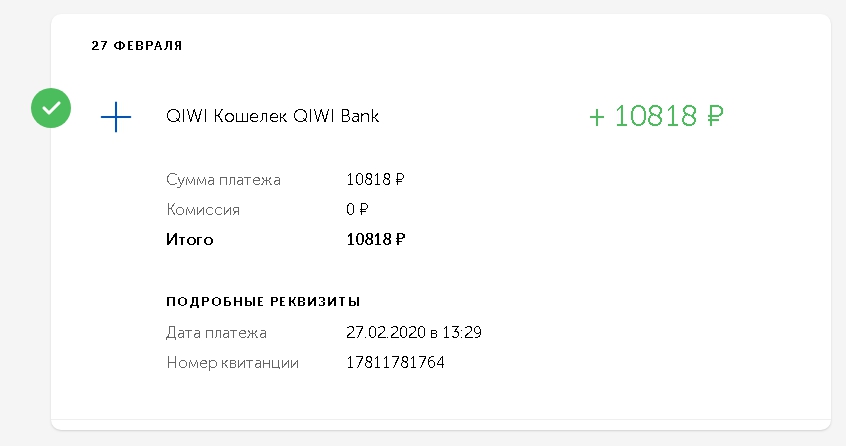This screenshot has height=446, width=846.
Task: Select the 27 ФЕВРАЛЯ date header
Action: point(136,46)
